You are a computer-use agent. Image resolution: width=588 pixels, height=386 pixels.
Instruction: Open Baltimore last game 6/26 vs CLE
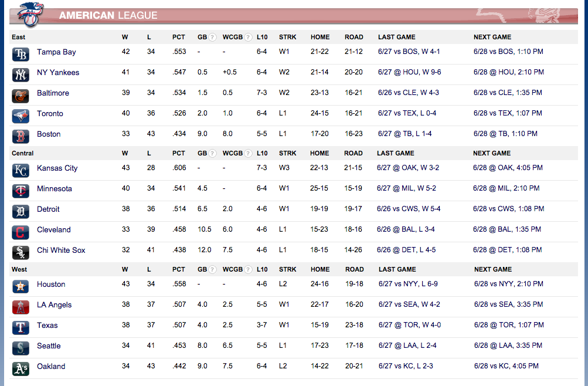click(409, 93)
